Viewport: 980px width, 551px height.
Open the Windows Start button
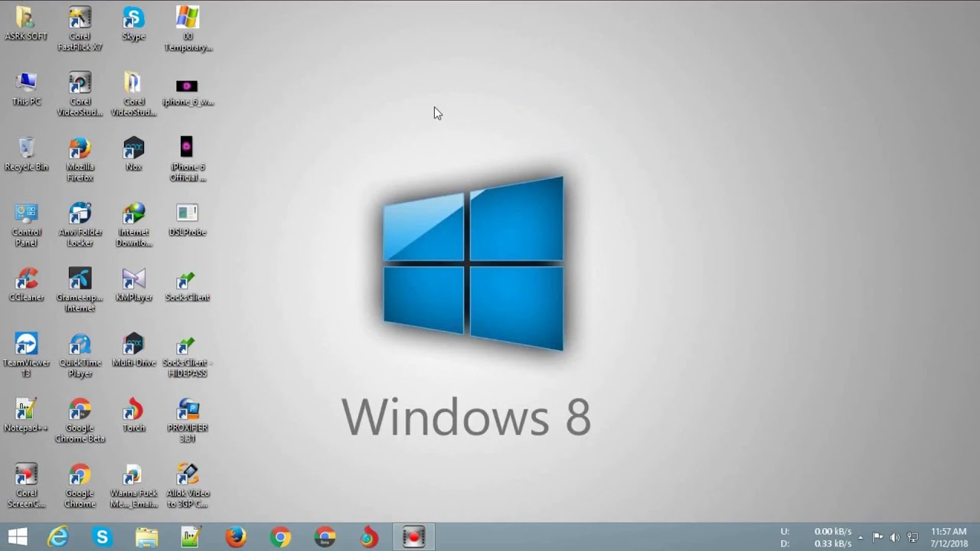18,537
